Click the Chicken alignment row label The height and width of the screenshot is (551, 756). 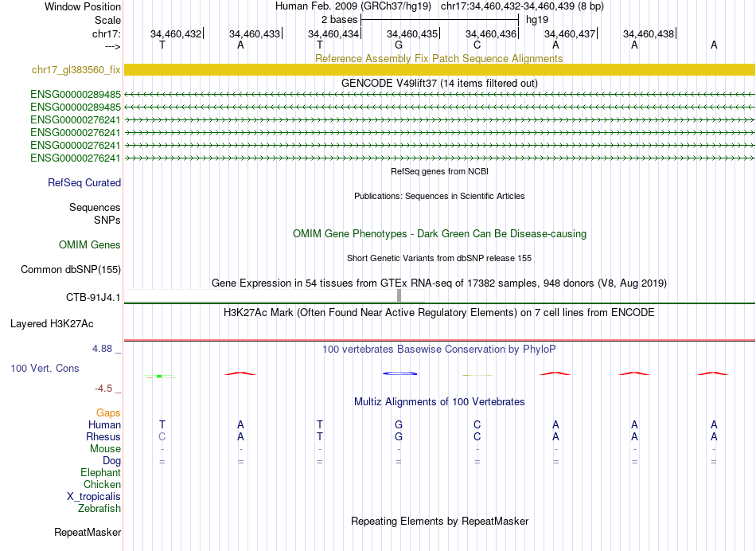pyautogui.click(x=102, y=485)
